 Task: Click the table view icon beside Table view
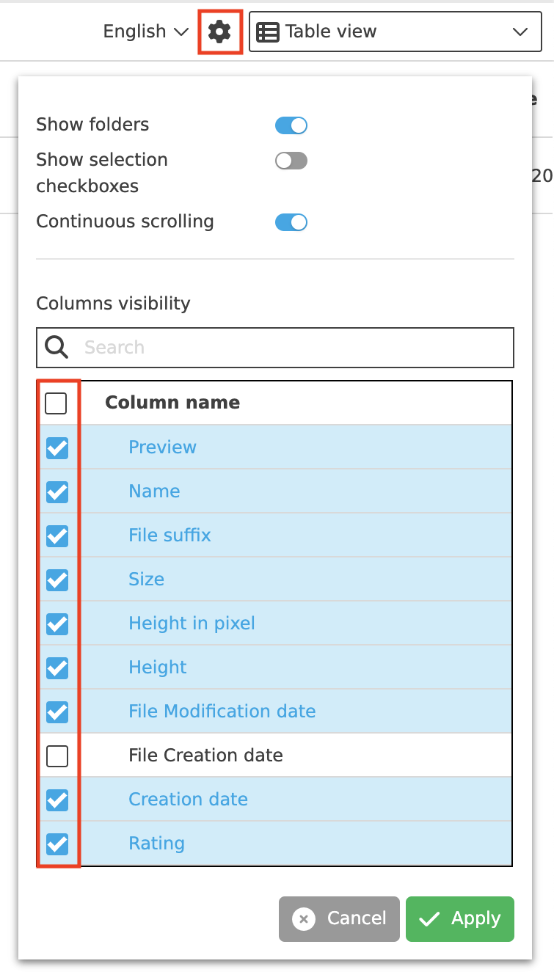(x=268, y=31)
